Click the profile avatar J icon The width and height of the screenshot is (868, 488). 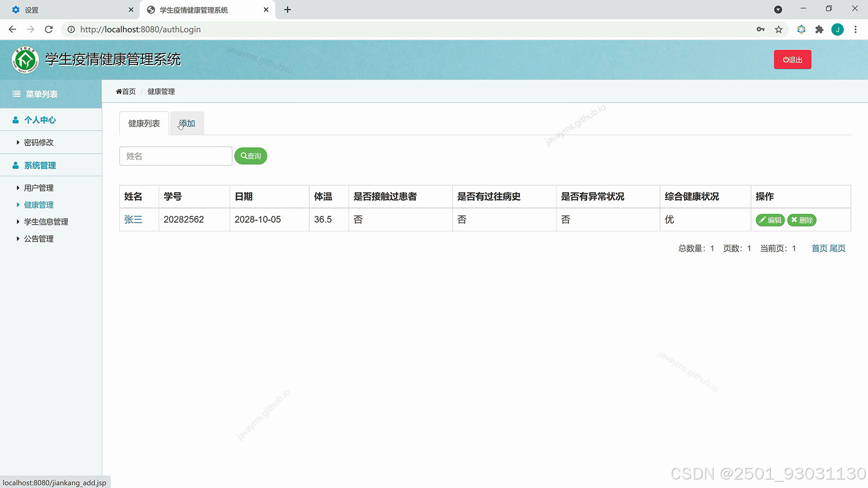click(837, 29)
